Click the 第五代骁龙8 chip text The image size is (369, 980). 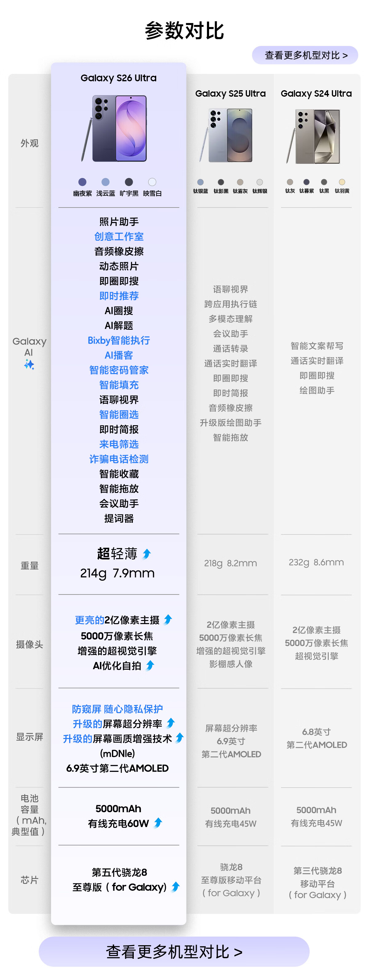[x=119, y=872]
